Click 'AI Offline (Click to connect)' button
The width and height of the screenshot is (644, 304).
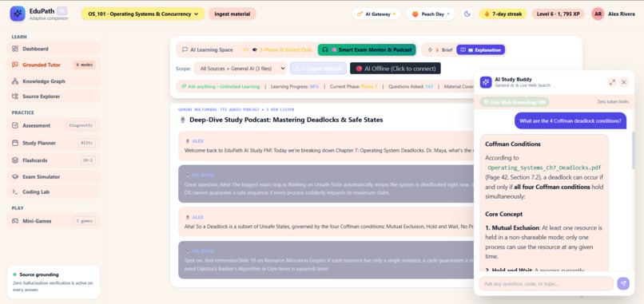pyautogui.click(x=395, y=69)
